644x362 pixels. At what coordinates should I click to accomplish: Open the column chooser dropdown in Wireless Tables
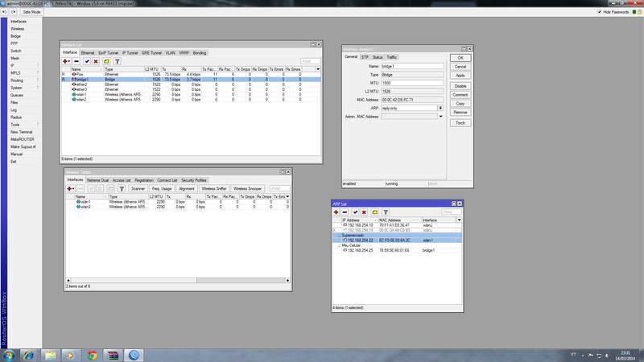[x=287, y=196]
